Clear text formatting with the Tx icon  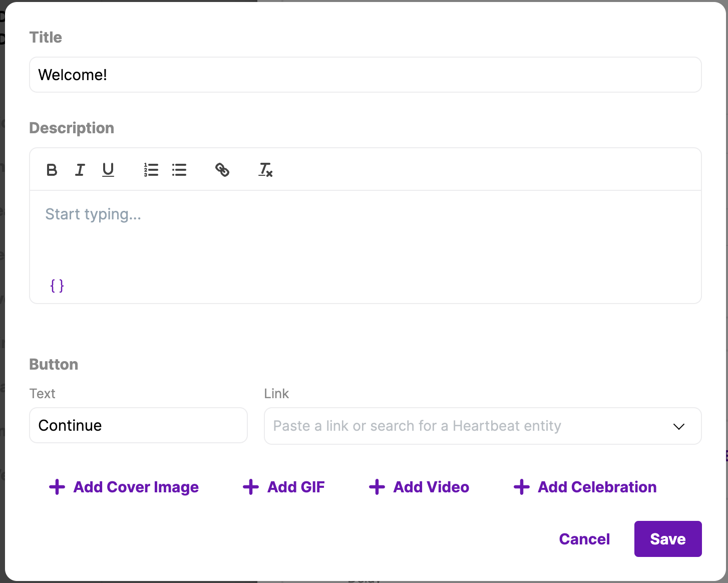click(x=265, y=170)
